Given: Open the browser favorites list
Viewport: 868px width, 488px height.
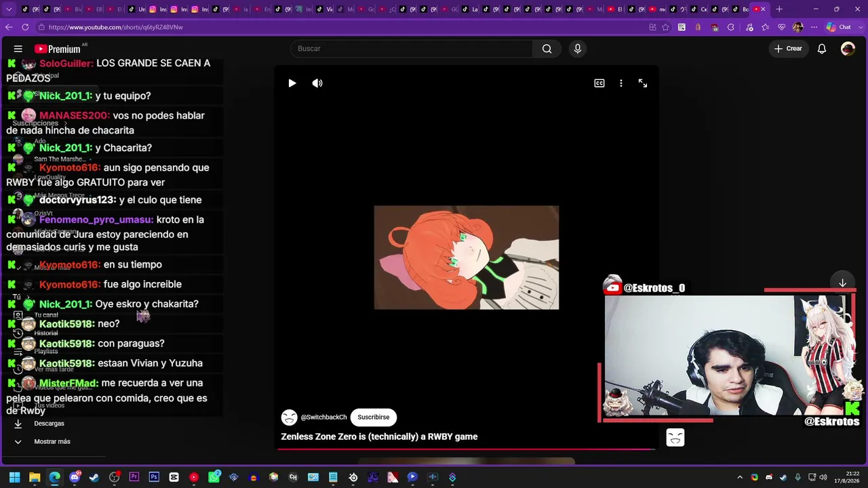Looking at the screenshot, I should [x=766, y=27].
